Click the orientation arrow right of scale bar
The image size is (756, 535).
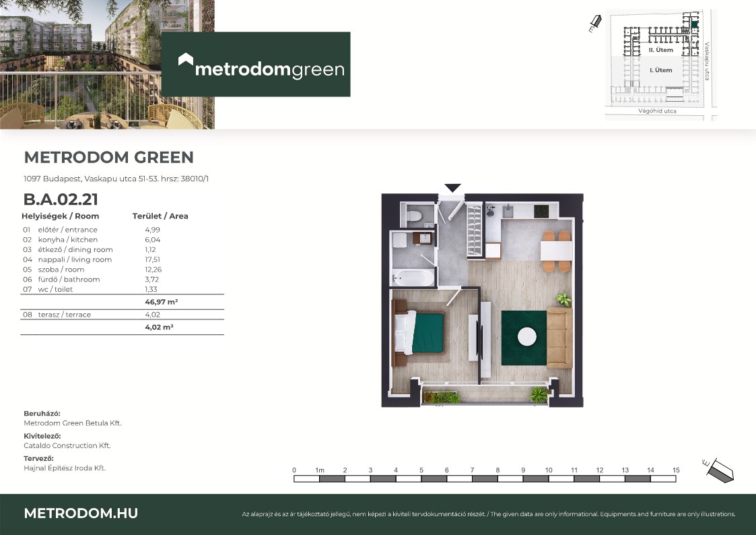tap(718, 468)
